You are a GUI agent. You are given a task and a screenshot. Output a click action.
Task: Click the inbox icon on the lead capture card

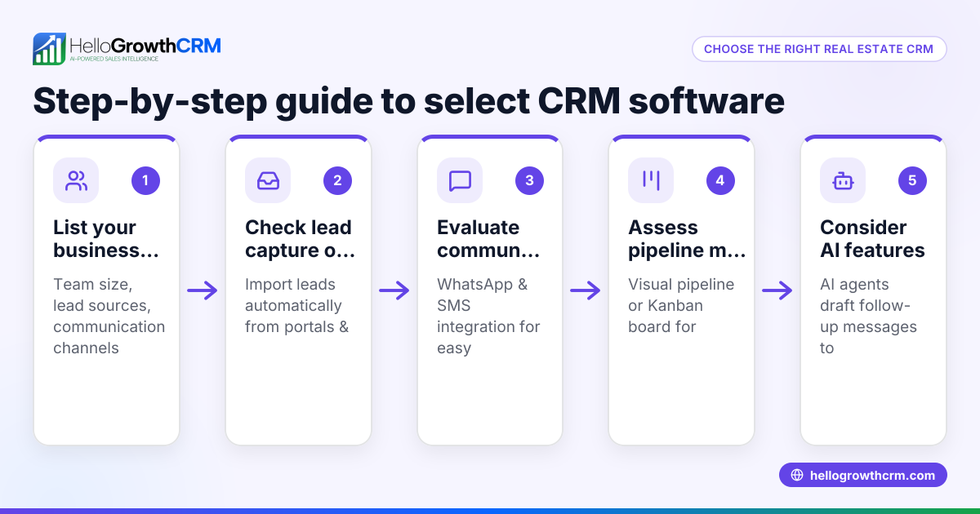click(268, 180)
